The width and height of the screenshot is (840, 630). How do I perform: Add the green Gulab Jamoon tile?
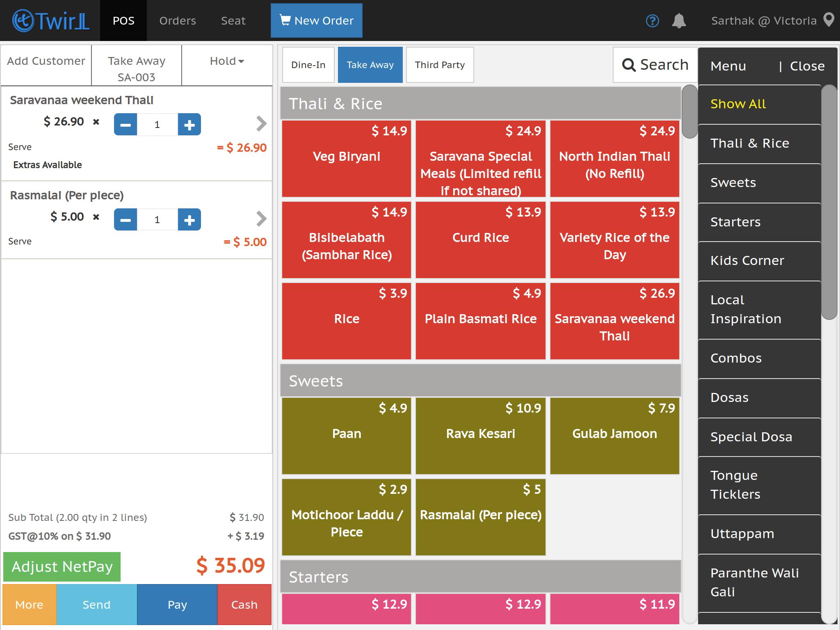tap(614, 436)
